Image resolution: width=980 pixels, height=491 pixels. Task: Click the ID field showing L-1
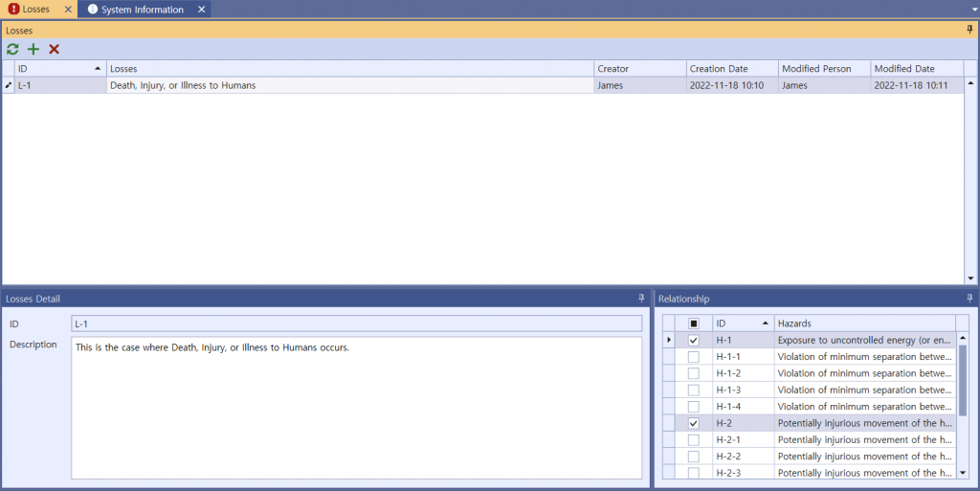(356, 324)
